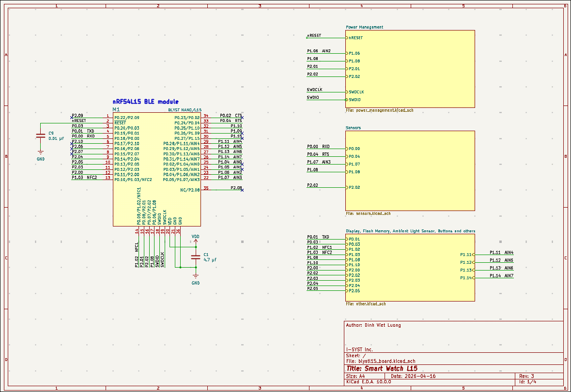Click the P0.00 RXD label at Sensors sheet

click(318, 147)
